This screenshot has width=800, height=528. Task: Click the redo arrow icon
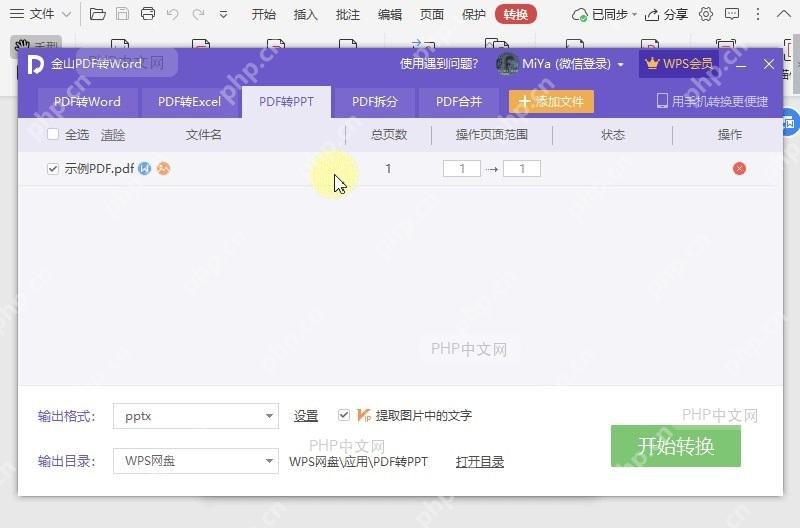(x=198, y=14)
